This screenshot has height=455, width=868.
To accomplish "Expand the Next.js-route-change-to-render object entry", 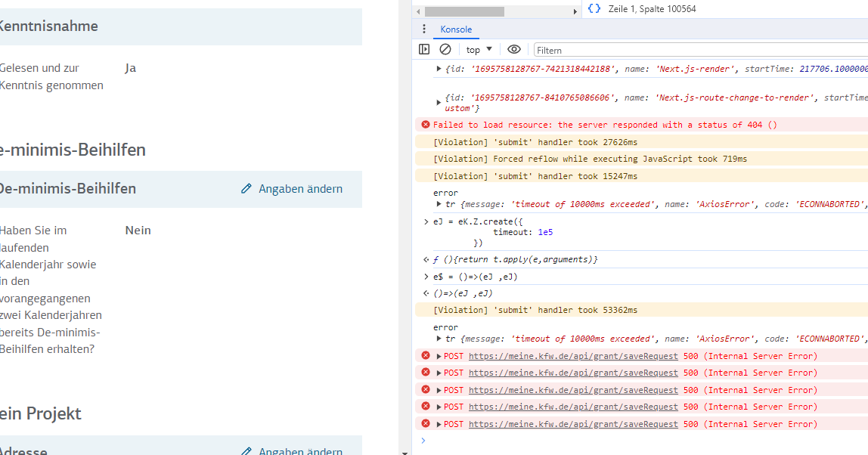I will coord(439,102).
